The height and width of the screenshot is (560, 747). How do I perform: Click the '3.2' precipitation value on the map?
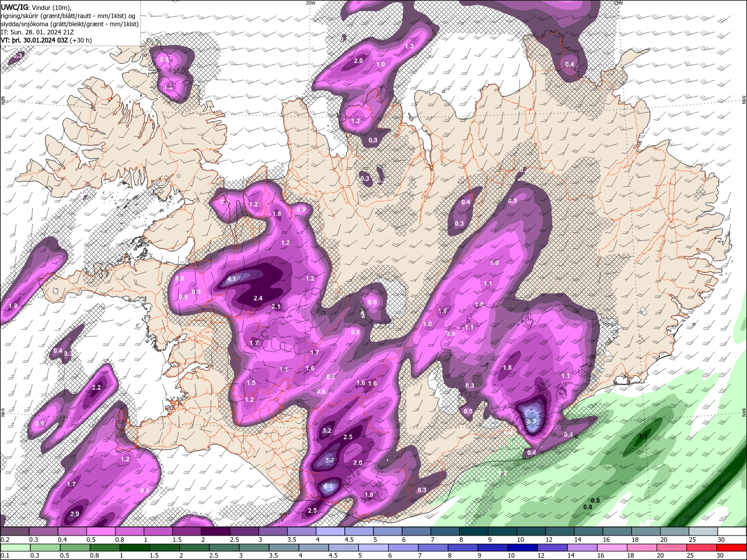(327, 431)
